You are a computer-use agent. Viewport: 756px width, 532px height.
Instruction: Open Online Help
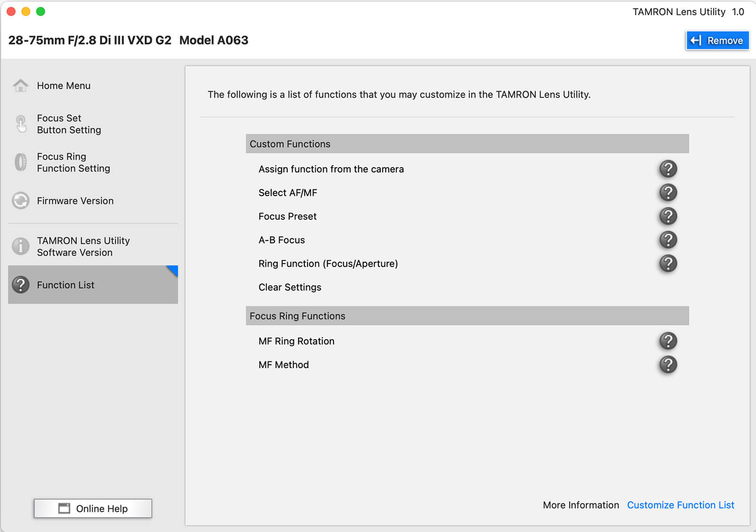(93, 508)
